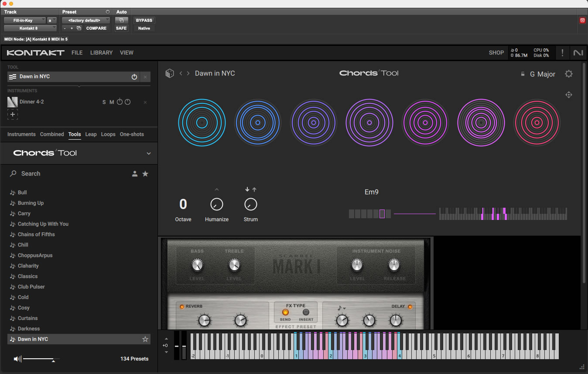Open the FILE menu in Kontakt
Viewport: 588px width, 374px height.
coord(77,53)
